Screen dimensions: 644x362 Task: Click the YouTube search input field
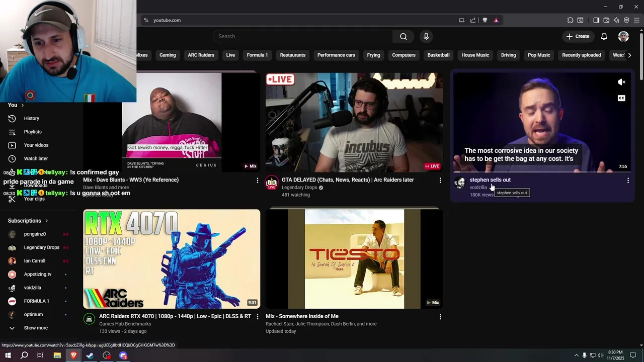pos(303,36)
